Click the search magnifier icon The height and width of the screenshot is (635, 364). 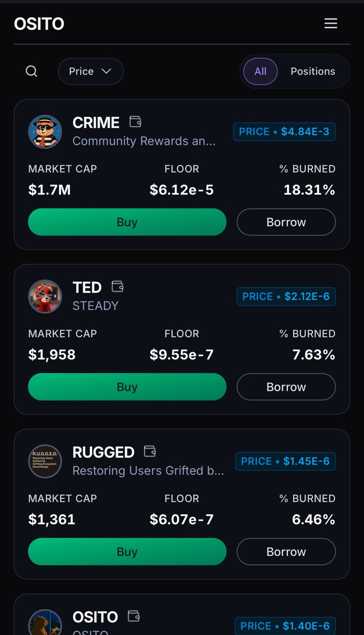click(32, 71)
